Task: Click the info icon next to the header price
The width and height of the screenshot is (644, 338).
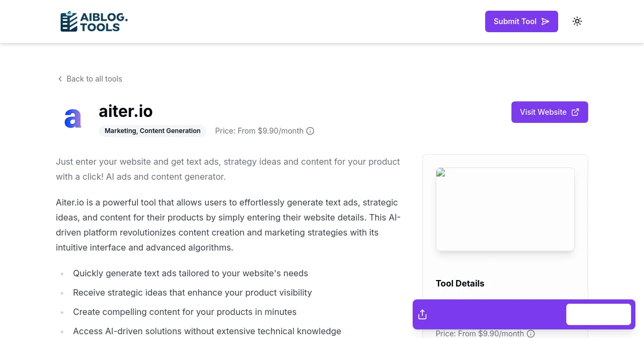Action: pos(310,130)
